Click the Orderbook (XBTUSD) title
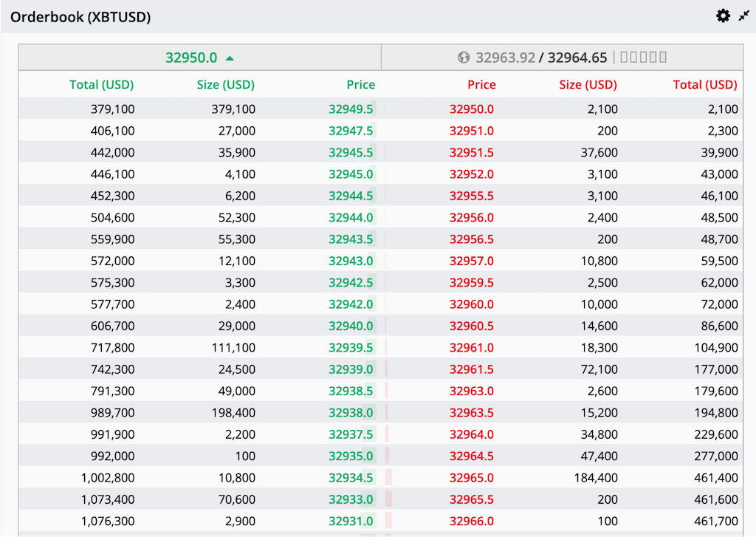756x537 pixels. 80,17
